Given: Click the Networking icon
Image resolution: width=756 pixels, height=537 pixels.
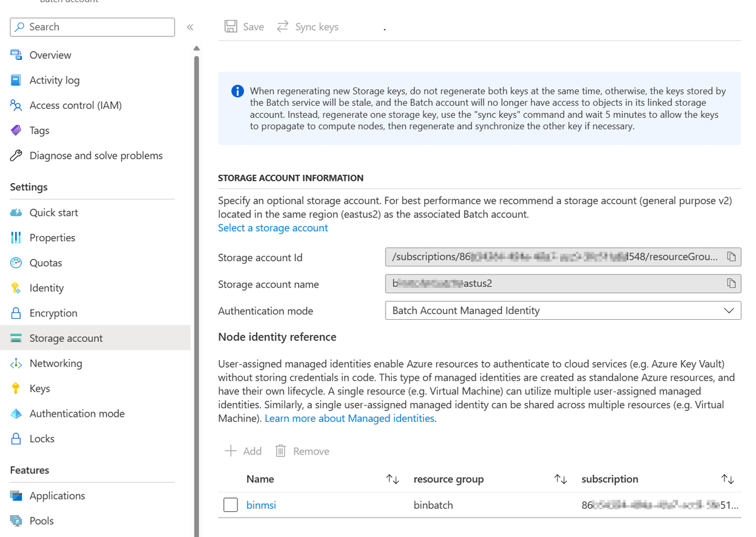Looking at the screenshot, I should tap(16, 363).
